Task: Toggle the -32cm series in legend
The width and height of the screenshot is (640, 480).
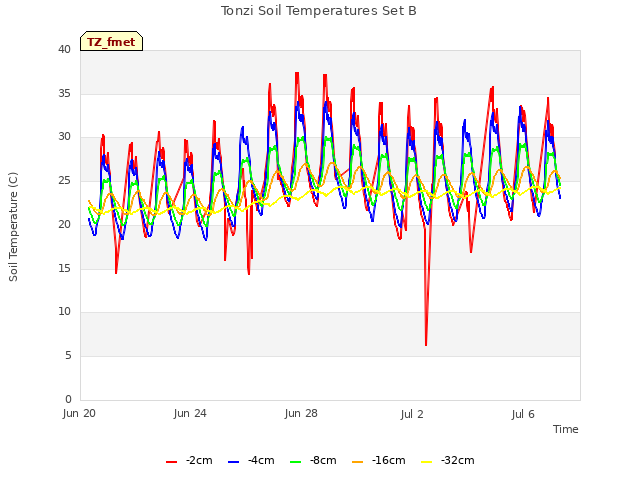Action: [447, 460]
